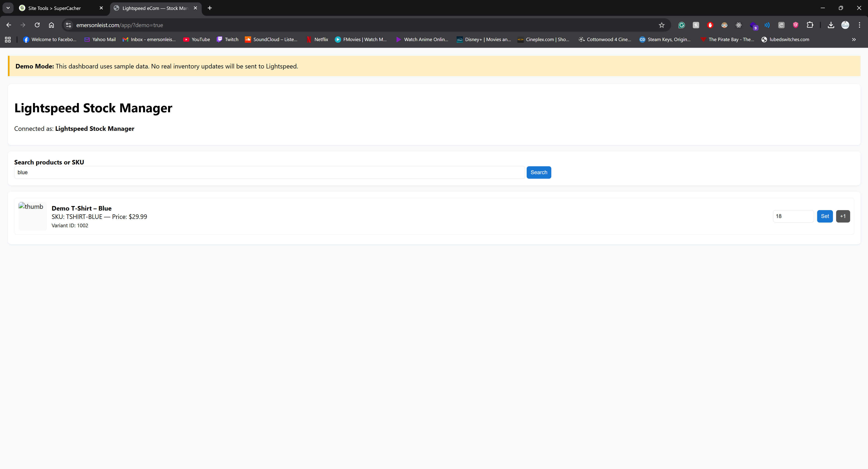Open the Extensions puzzle menu
868x469 pixels.
810,25
